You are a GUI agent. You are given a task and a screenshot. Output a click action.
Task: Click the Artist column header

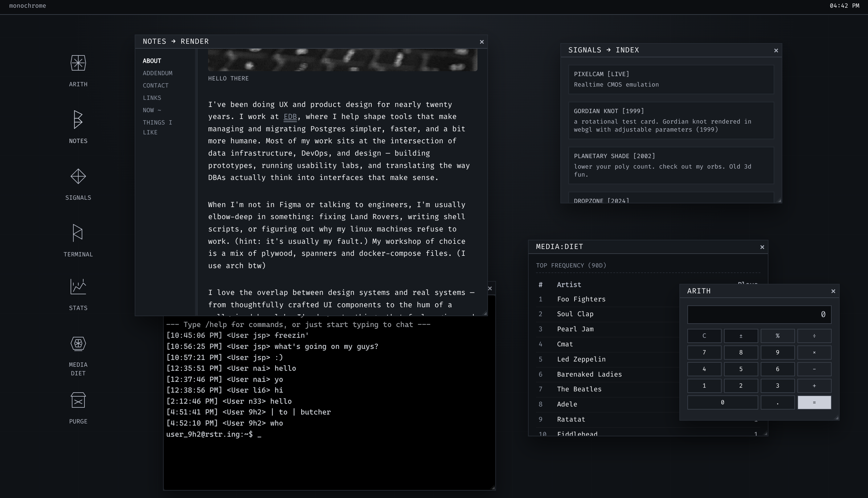point(569,284)
